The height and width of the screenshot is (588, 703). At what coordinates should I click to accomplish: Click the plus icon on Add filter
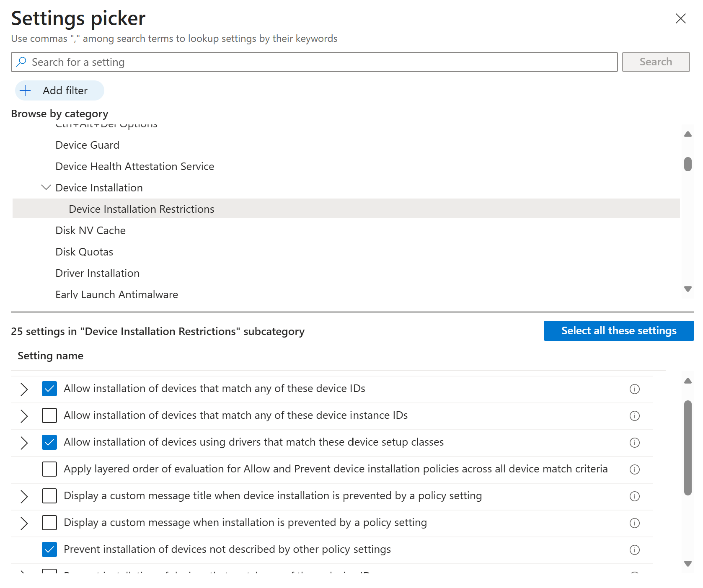click(26, 90)
